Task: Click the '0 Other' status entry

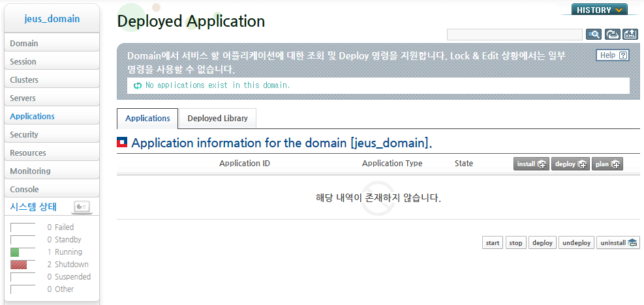Action: point(61,289)
